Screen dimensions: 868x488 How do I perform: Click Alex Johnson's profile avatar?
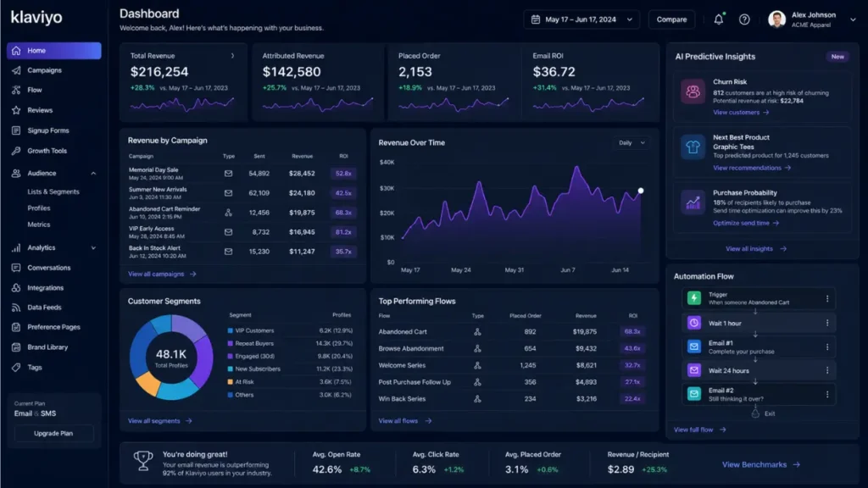coord(776,19)
